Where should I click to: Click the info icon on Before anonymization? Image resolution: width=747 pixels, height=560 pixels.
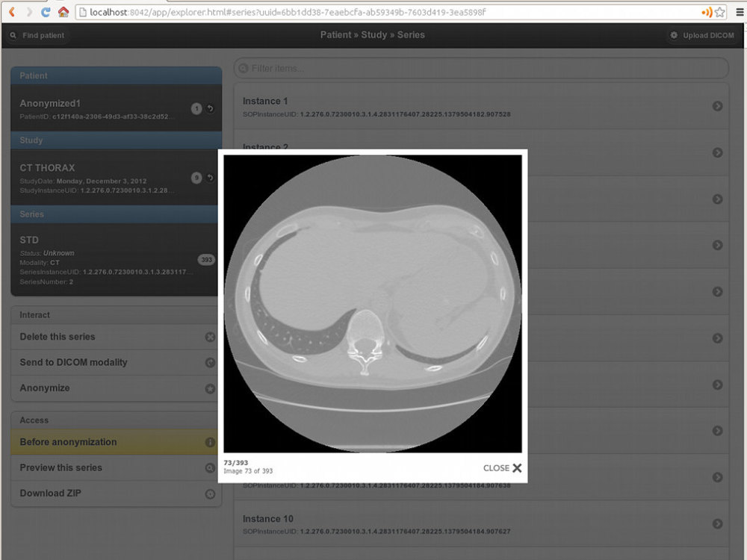(x=210, y=442)
